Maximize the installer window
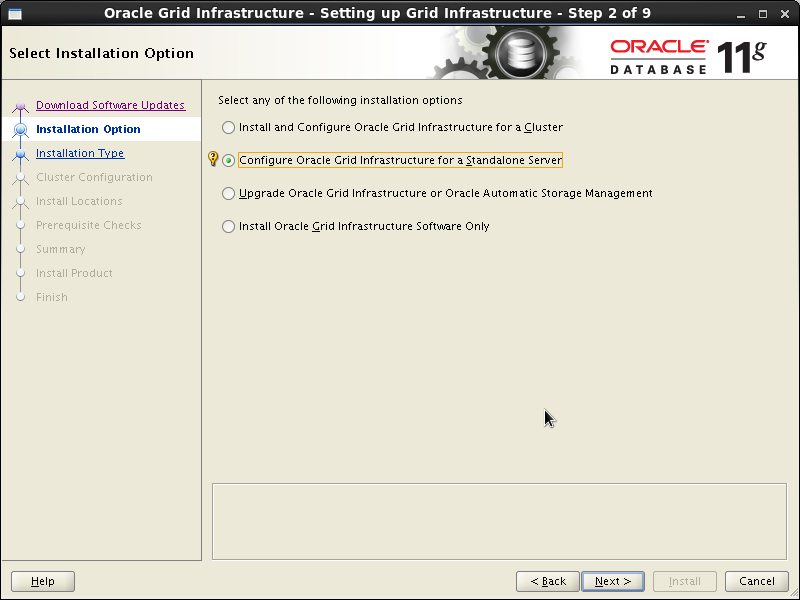The width and height of the screenshot is (800, 600). pyautogui.click(x=763, y=14)
